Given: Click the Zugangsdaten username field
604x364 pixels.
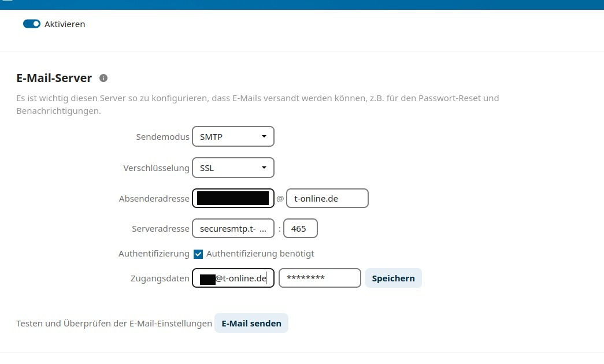Looking at the screenshot, I should tap(233, 278).
